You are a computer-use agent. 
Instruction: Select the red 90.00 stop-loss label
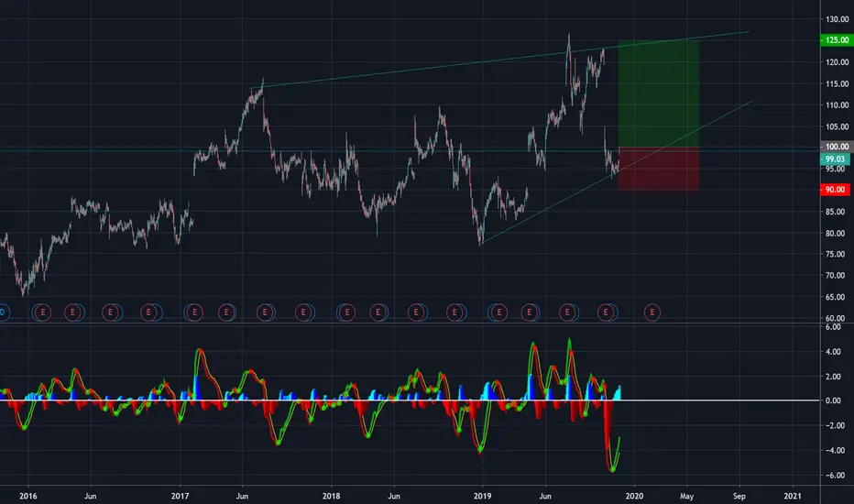pyautogui.click(x=835, y=190)
